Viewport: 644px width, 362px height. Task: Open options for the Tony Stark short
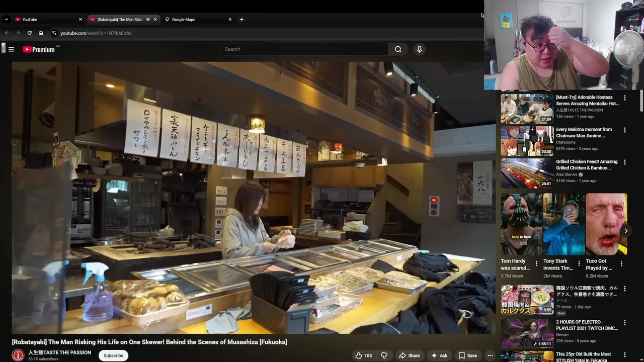(x=579, y=263)
